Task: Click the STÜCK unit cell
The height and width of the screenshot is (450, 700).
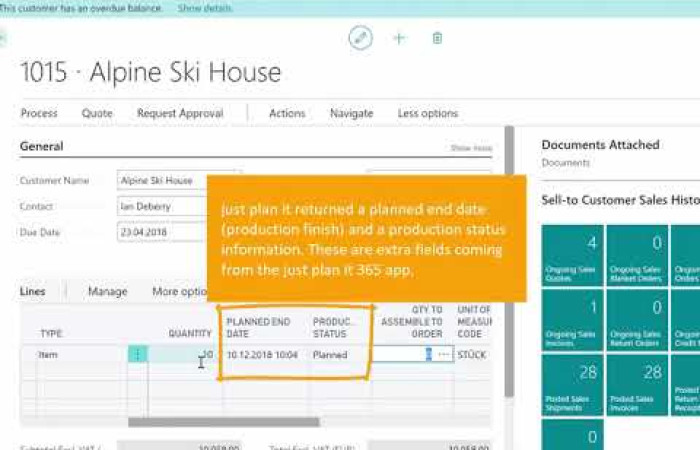Action: [x=471, y=355]
